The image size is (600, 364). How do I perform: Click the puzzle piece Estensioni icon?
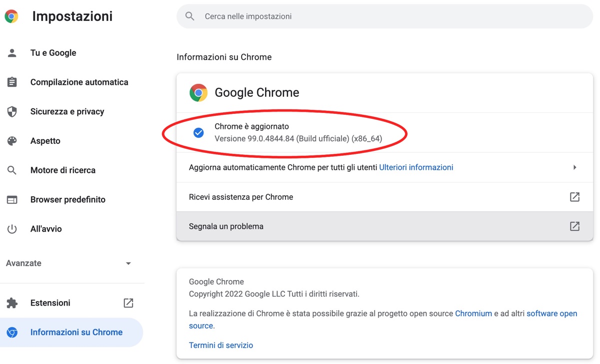click(12, 303)
